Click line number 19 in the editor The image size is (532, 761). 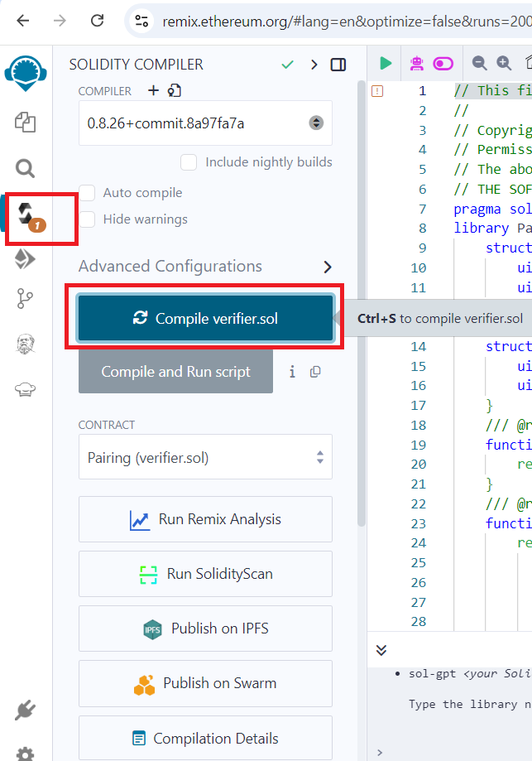(419, 445)
